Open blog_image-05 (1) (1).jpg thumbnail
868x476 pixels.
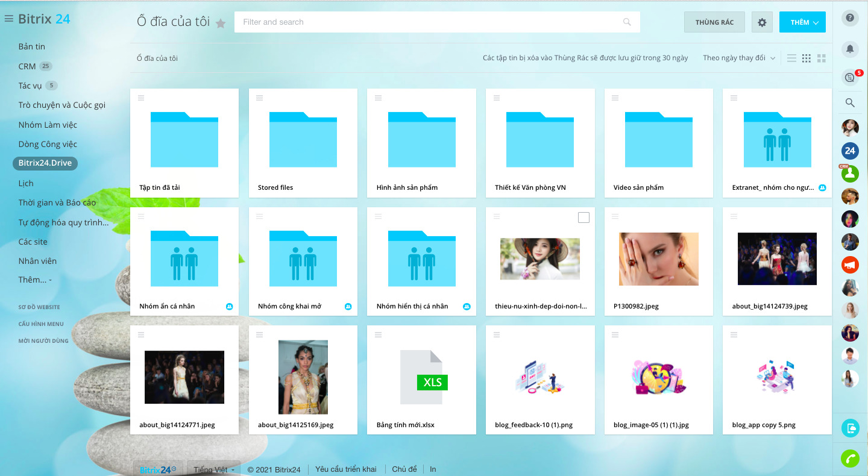pos(659,377)
